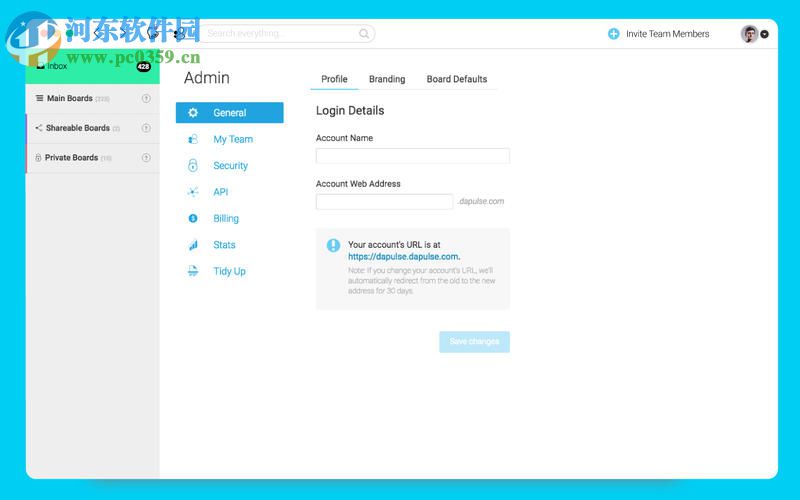Click the Inbox tray icon
Screen dimensions: 800x500
coord(40,66)
